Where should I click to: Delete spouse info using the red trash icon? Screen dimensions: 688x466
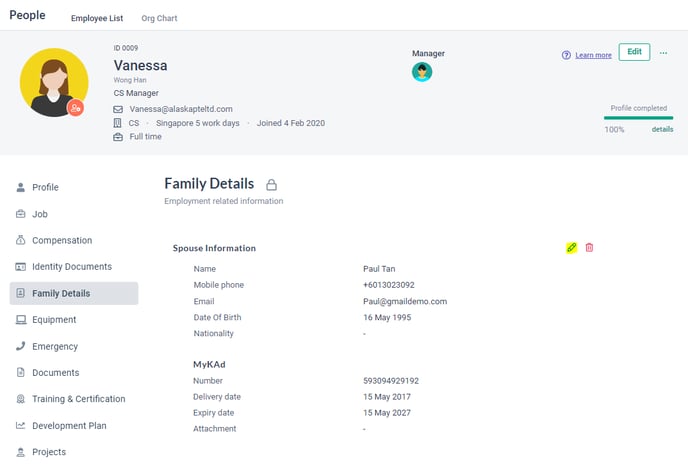589,248
